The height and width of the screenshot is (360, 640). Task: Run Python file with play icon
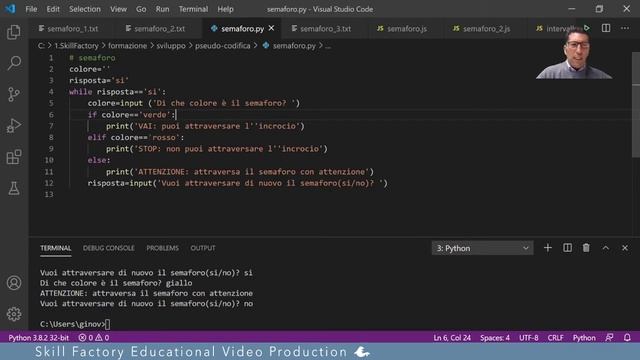(587, 28)
